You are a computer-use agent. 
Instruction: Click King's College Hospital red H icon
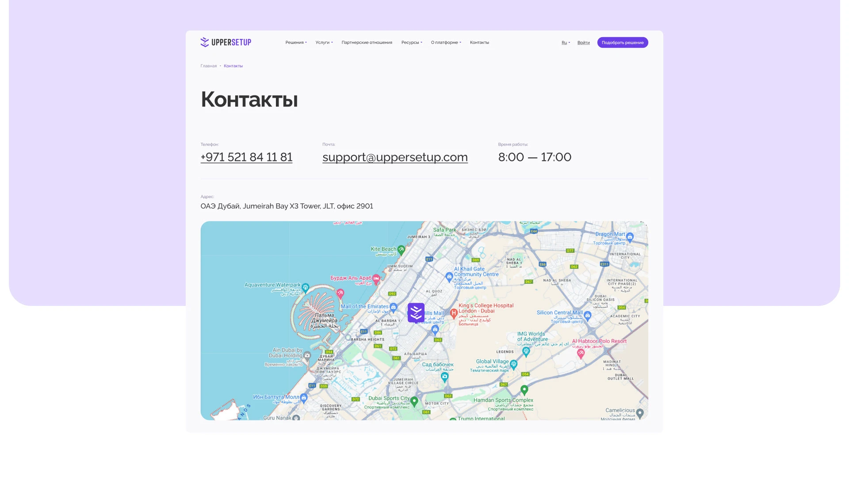coord(453,313)
